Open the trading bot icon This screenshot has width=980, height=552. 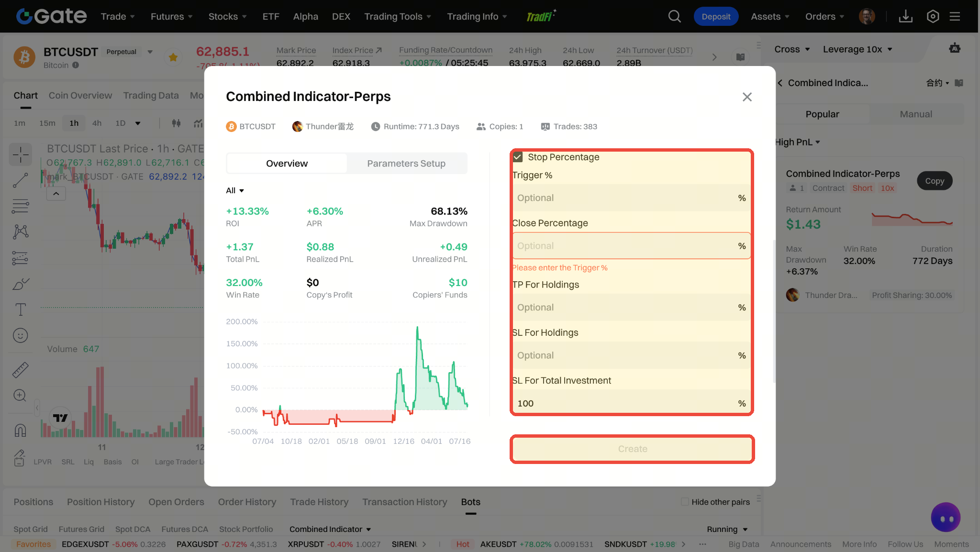(955, 48)
